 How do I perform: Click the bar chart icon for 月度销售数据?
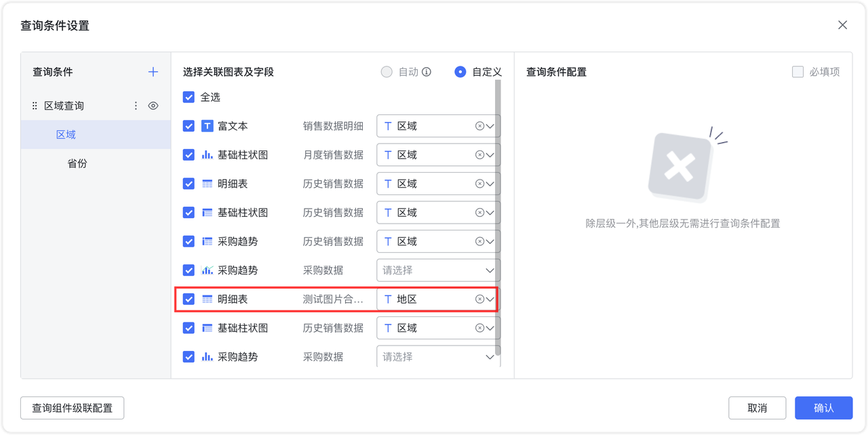pyautogui.click(x=208, y=154)
